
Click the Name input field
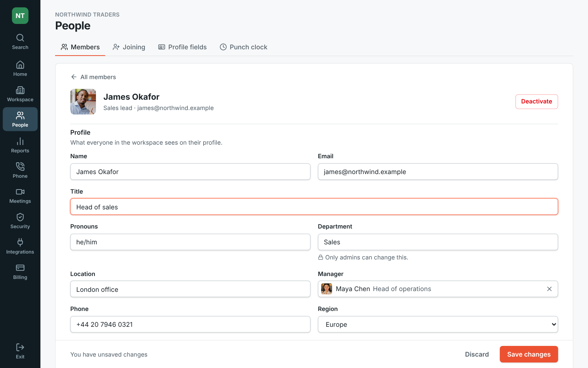pos(190,172)
